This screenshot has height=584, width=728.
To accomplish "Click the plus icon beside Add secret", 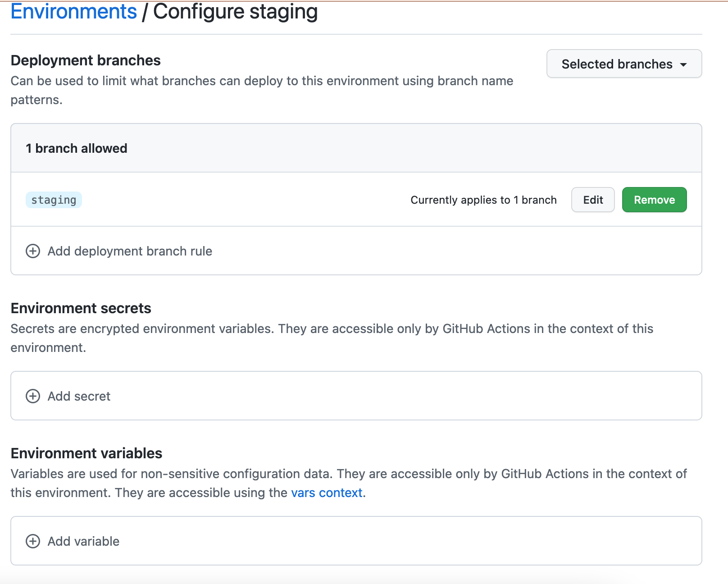I will pyautogui.click(x=33, y=396).
